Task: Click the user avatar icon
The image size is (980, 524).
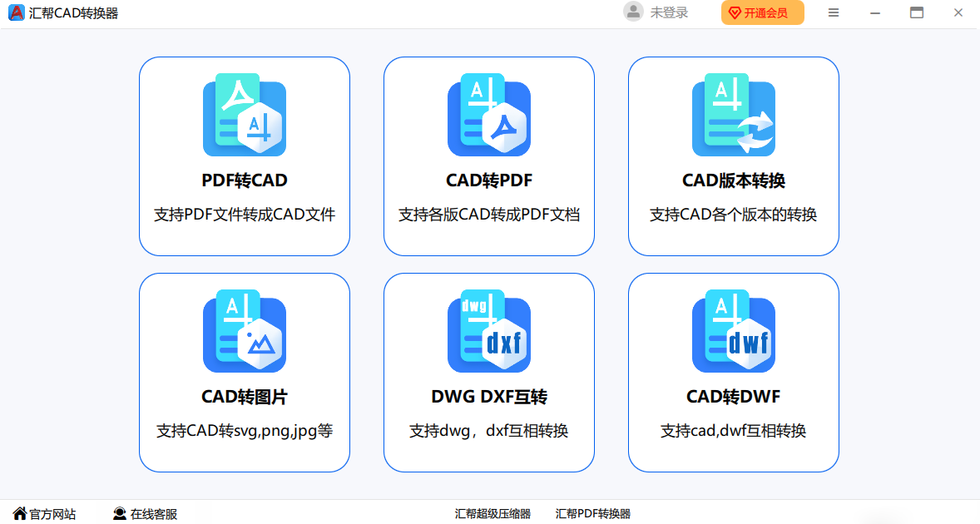Action: pos(634,12)
